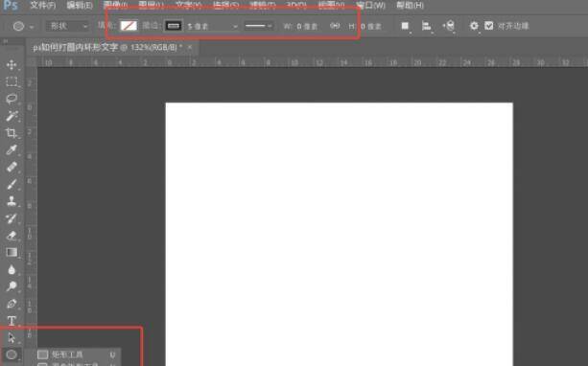
Task: Open the fill color swatch
Action: point(129,26)
